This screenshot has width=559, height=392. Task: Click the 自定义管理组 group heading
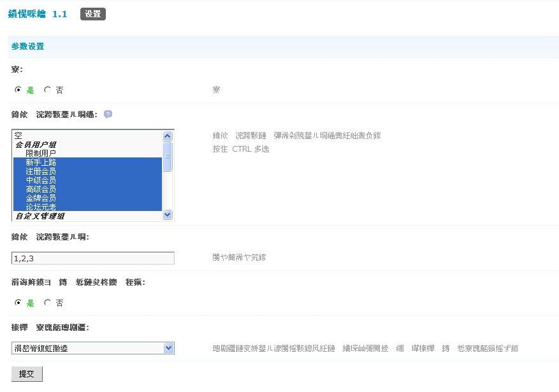pos(40,215)
